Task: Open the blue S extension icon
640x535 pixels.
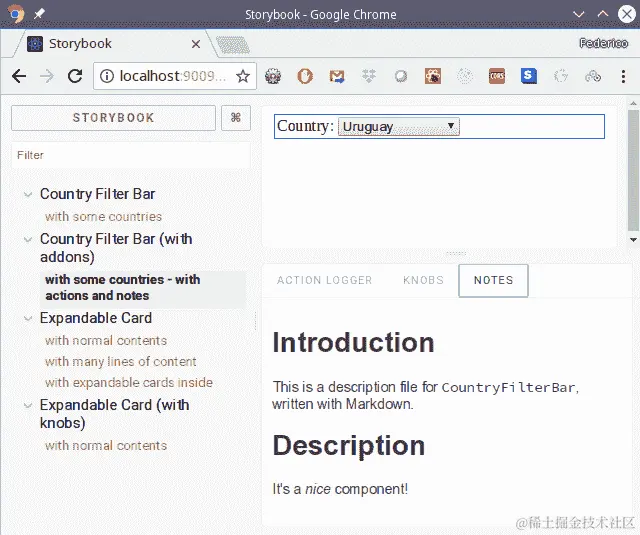Action: tap(529, 76)
